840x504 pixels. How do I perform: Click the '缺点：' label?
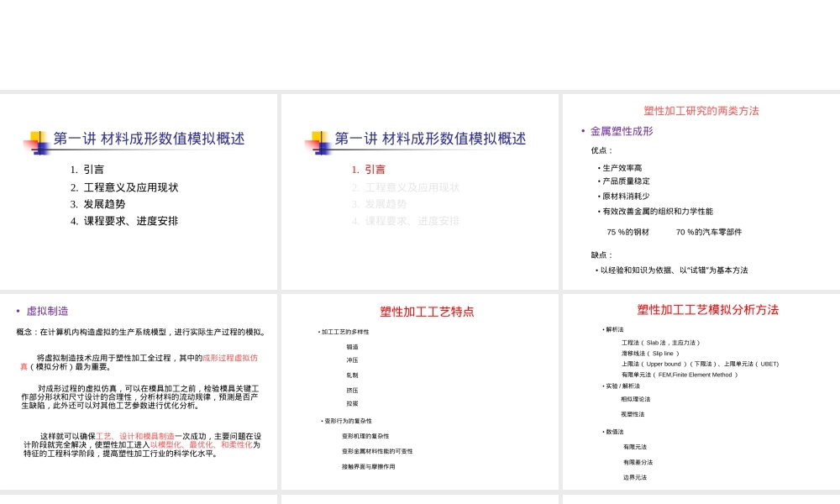(602, 255)
